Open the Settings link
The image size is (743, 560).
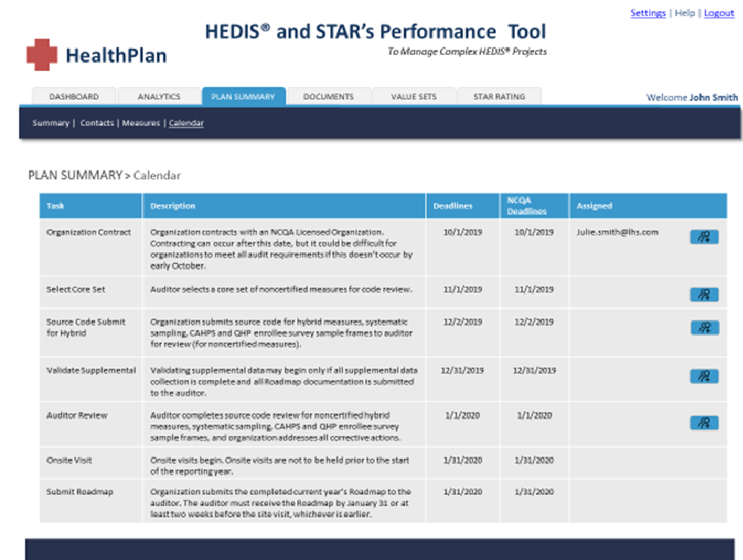point(647,13)
